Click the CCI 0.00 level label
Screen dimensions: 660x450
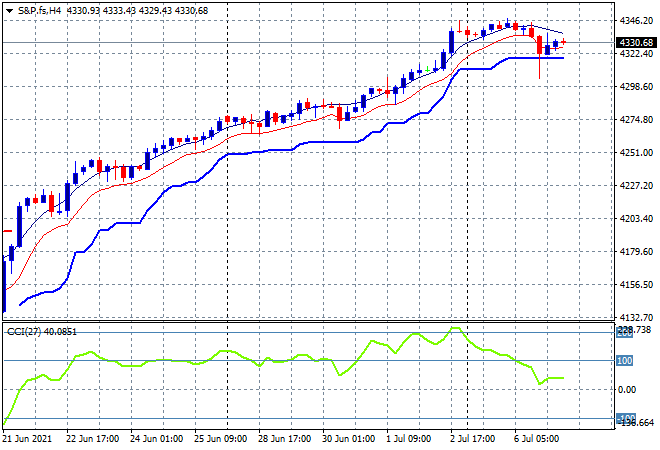coord(627,390)
